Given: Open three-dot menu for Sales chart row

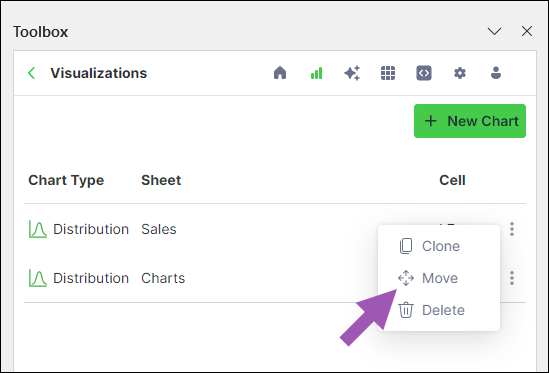Looking at the screenshot, I should 512,229.
